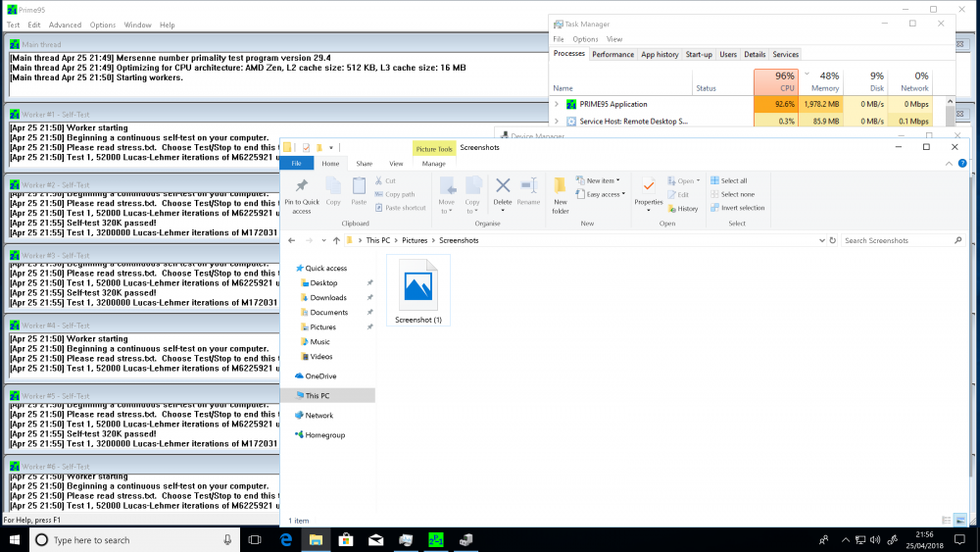The height and width of the screenshot is (552, 980).
Task: Select Screenshot (1) file thumbnail
Action: 418,290
